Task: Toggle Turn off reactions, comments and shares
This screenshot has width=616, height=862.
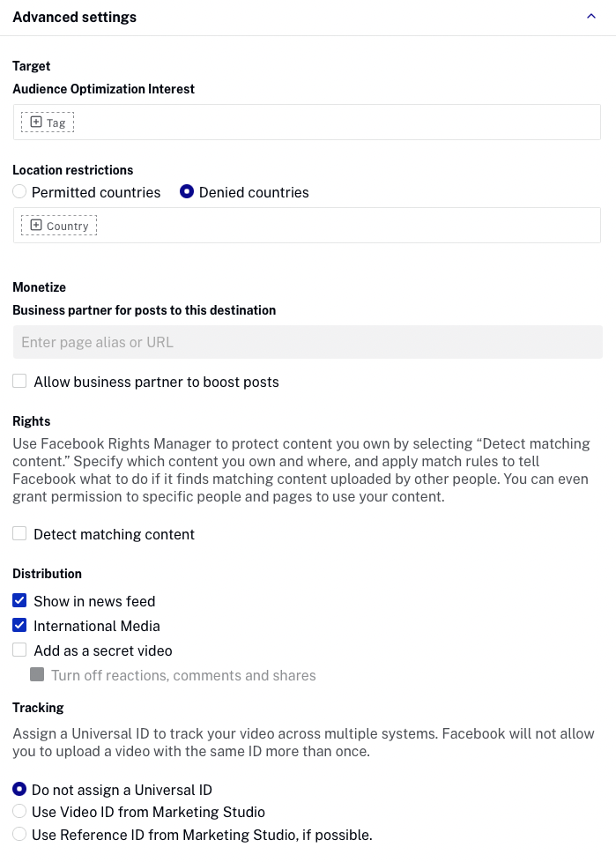Action: 37,675
